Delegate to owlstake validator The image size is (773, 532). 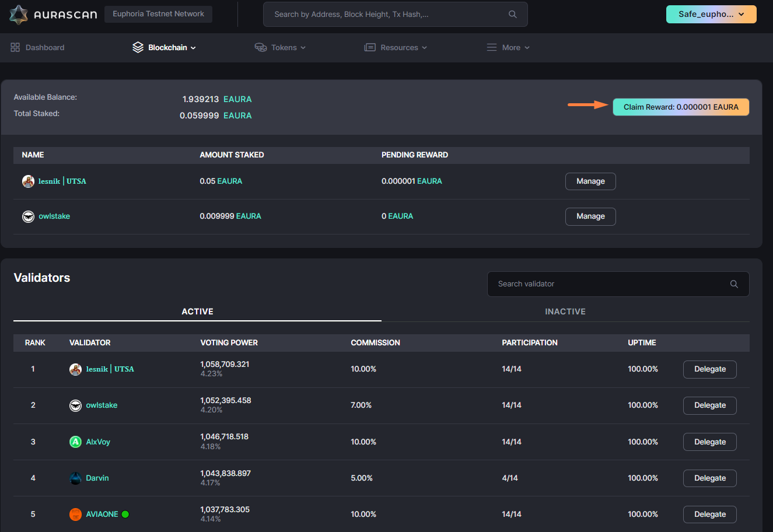[x=710, y=405]
